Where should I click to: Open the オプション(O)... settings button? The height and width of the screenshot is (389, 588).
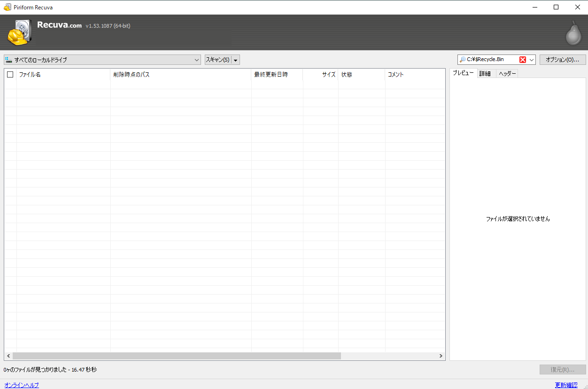pyautogui.click(x=563, y=60)
